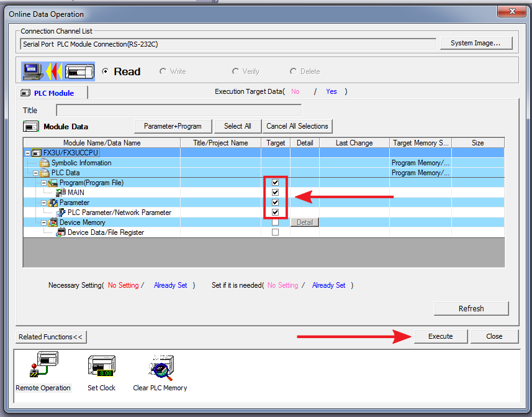The image size is (532, 417).
Task: Open Clear PLC Memory icon
Action: pos(160,367)
